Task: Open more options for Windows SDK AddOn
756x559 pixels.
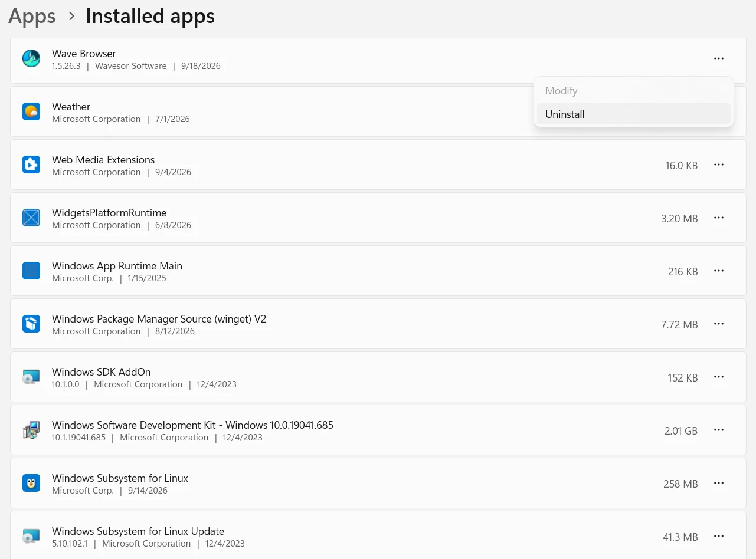Action: [x=718, y=377]
